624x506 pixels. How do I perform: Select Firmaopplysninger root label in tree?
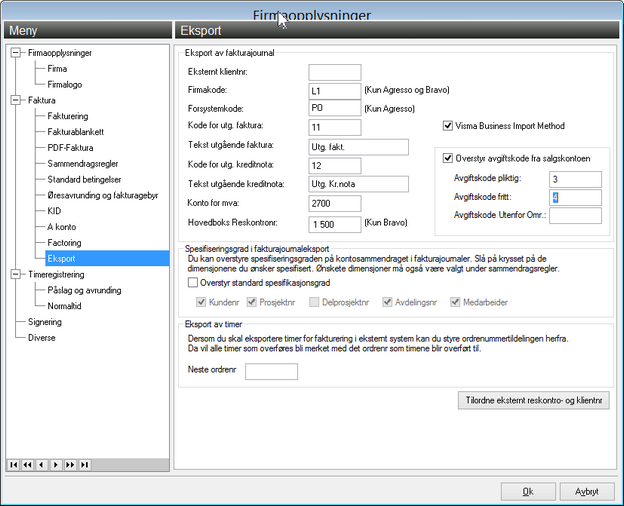(60, 53)
